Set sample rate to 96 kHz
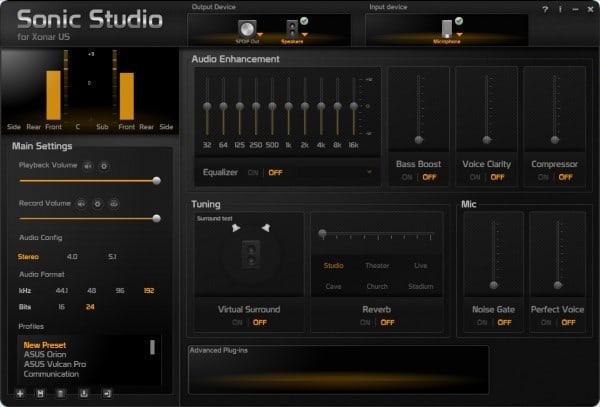The image size is (600, 407). [120, 291]
